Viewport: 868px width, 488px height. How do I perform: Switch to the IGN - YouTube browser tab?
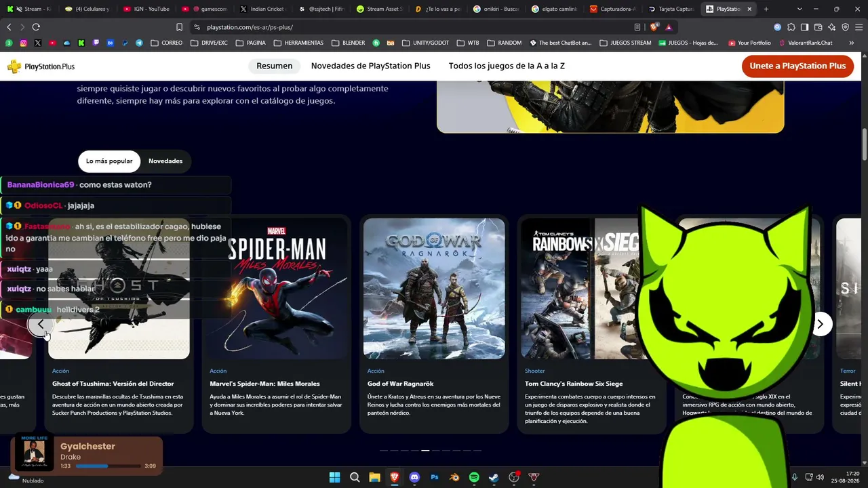[147, 9]
